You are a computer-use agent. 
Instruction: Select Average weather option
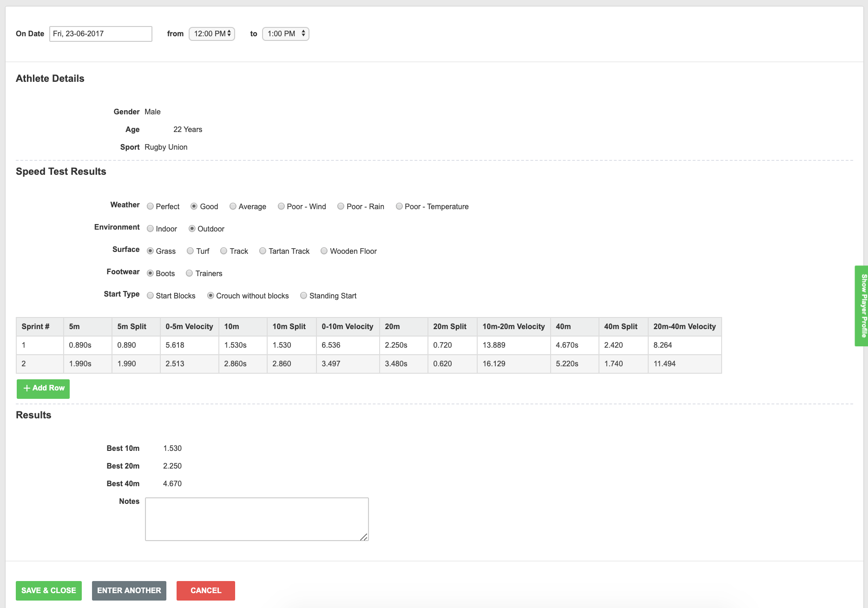(233, 206)
